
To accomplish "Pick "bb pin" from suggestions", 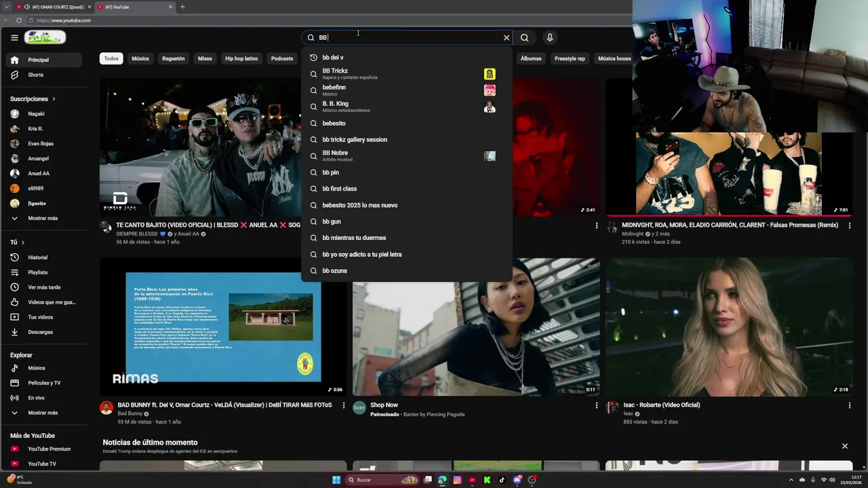I will pos(406,172).
